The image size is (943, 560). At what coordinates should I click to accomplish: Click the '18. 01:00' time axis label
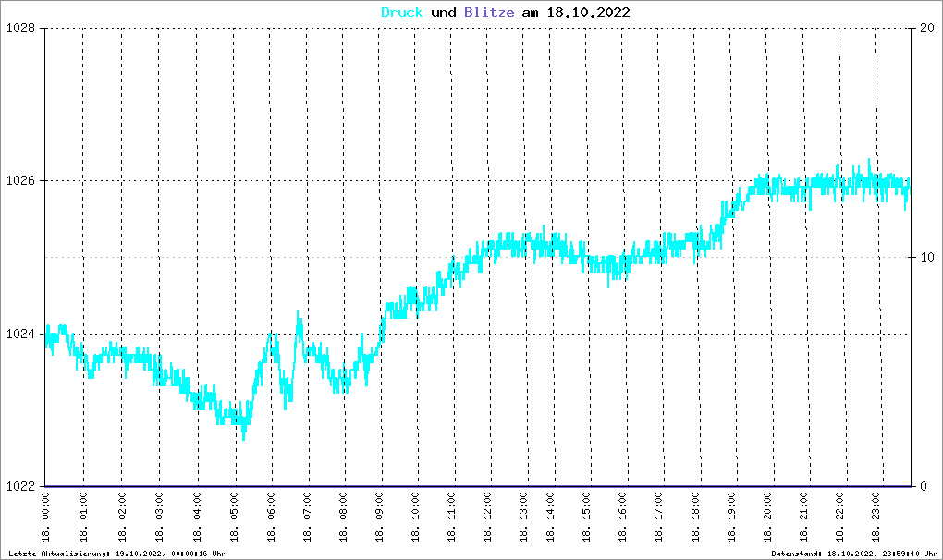click(x=83, y=517)
